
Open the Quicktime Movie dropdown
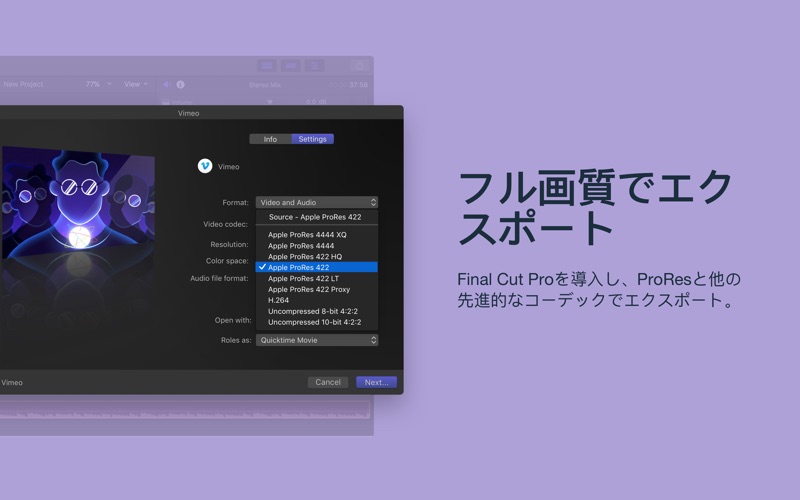point(316,340)
